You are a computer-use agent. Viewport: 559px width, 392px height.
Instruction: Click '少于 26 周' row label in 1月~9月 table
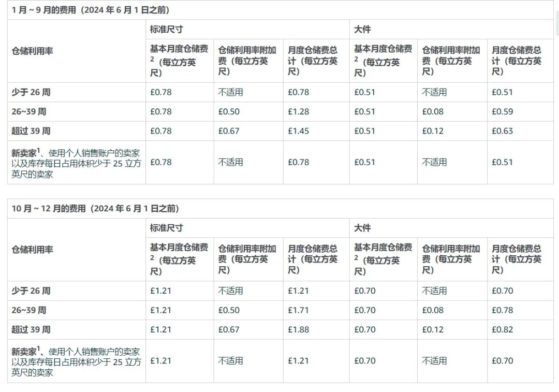point(31,92)
